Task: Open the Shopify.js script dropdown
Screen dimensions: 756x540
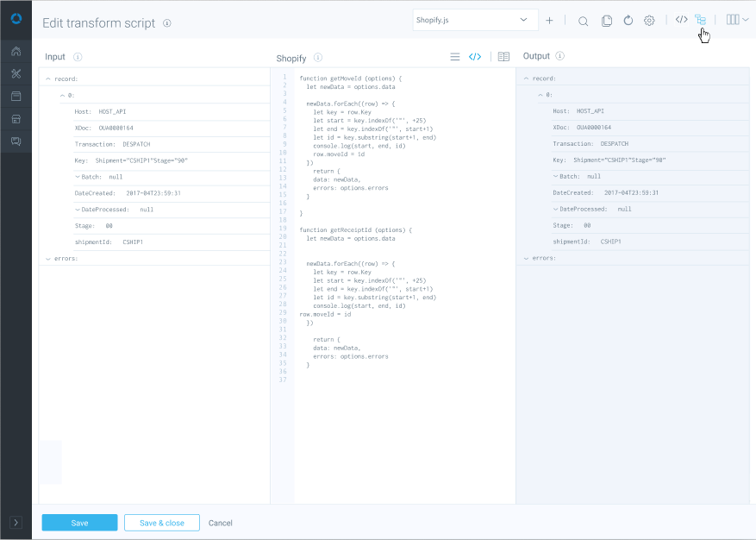Action: pyautogui.click(x=476, y=20)
